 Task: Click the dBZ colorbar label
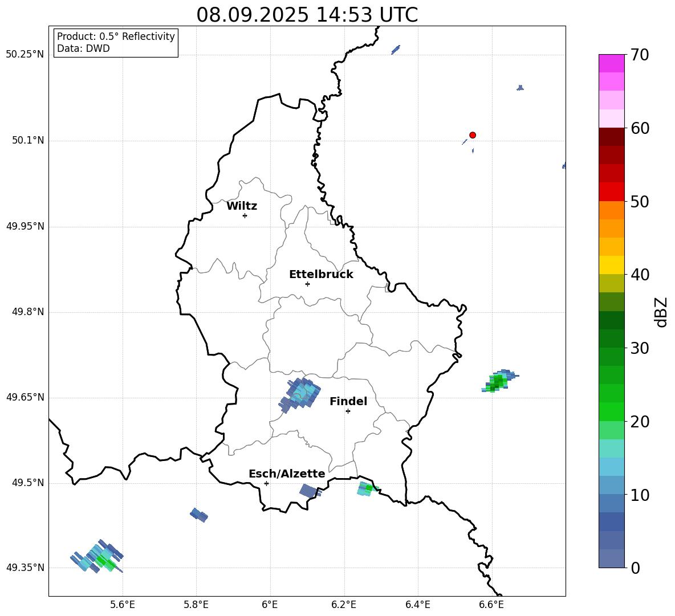(661, 312)
